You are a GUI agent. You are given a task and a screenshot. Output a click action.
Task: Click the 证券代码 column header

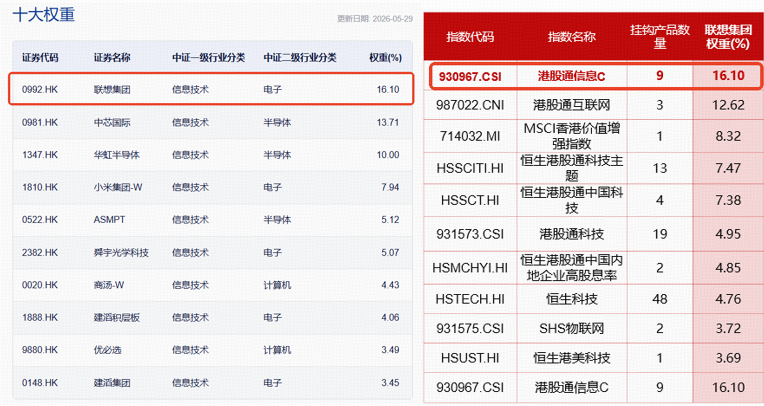(x=40, y=58)
